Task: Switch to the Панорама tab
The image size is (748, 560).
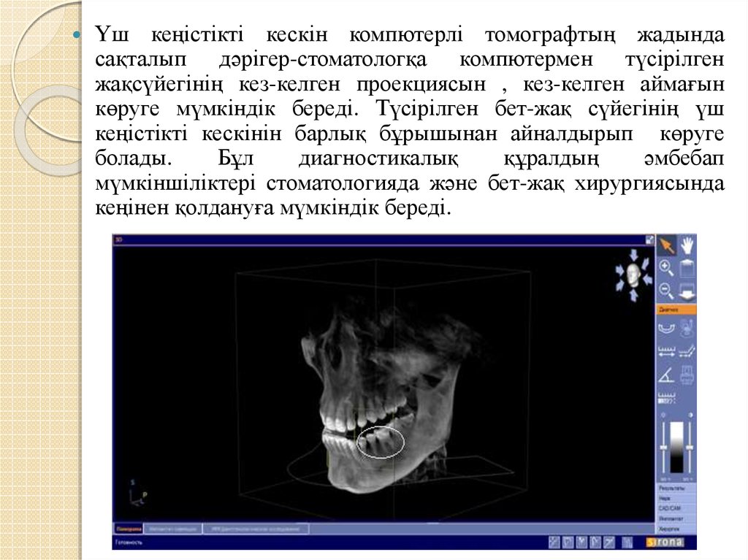Action: coord(129,529)
